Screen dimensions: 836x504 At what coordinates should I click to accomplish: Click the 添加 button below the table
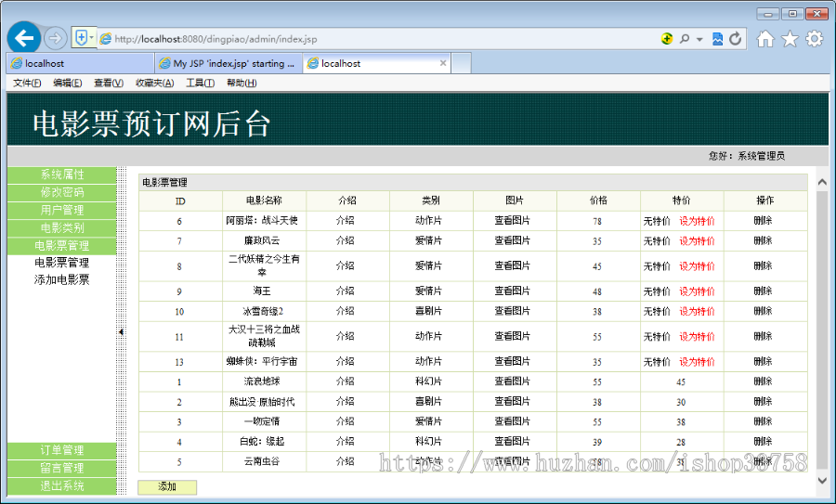coord(167,487)
